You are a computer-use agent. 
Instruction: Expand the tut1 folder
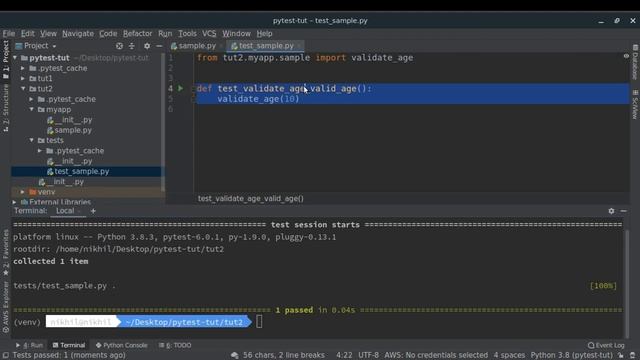click(x=23, y=78)
